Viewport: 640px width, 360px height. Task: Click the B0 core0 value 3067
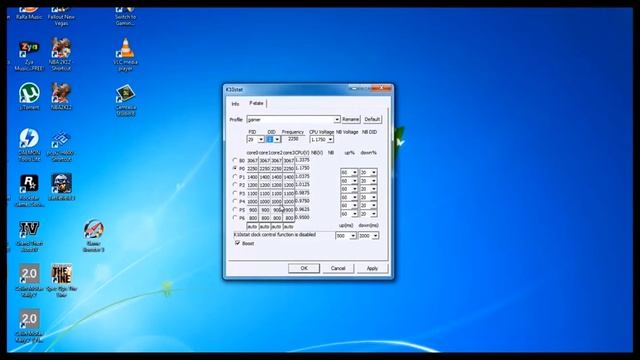(253, 161)
